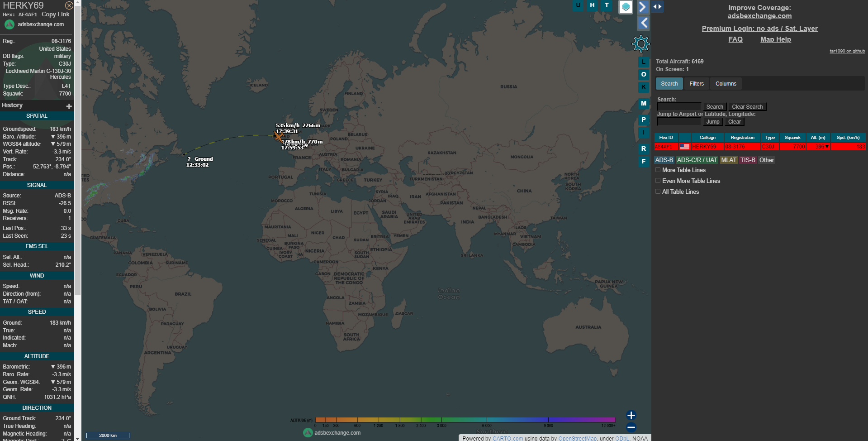Open the Map Help link
This screenshot has height=441, width=868.
pos(776,39)
